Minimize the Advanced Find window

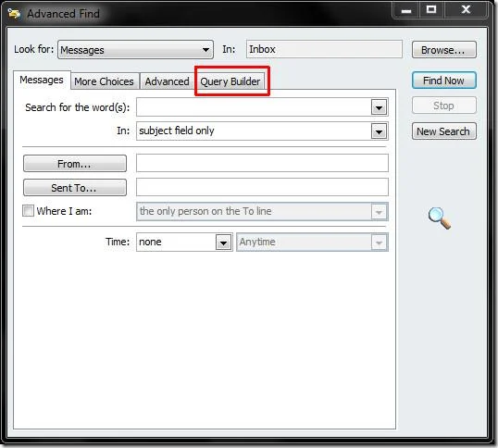406,10
